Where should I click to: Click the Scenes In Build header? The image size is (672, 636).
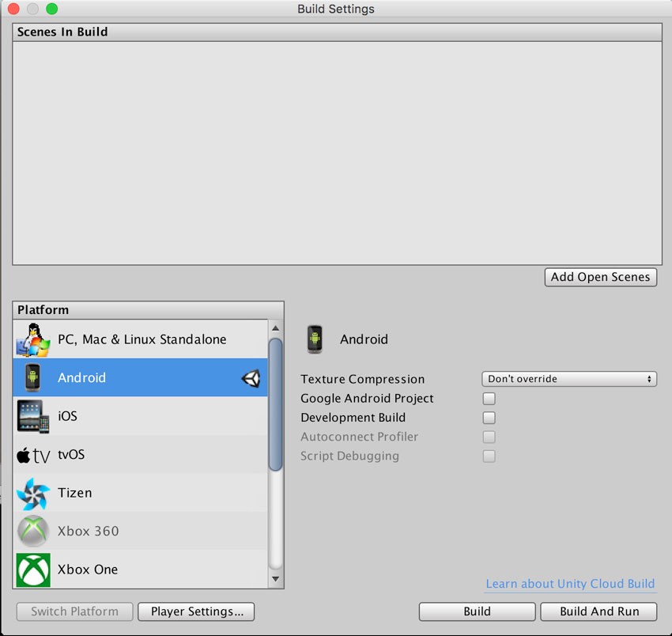[x=338, y=32]
